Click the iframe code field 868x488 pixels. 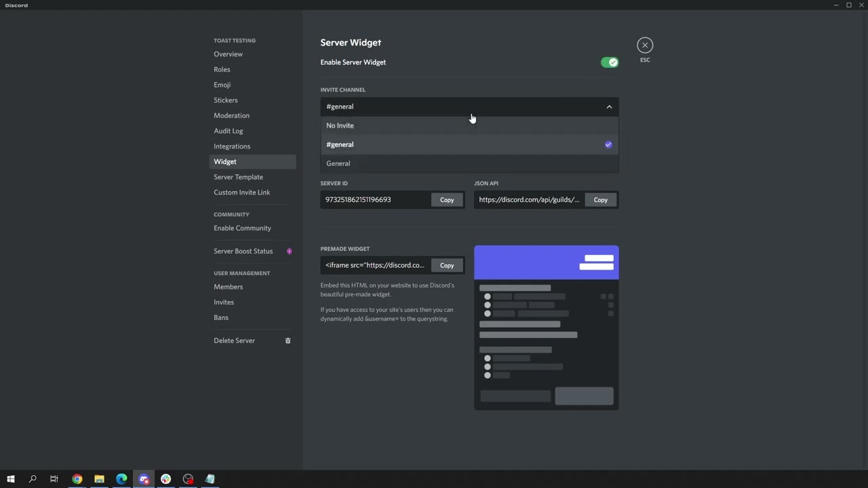(x=376, y=266)
